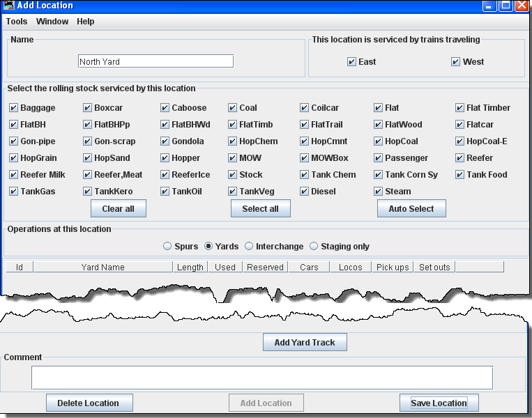Open the Tools menu
This screenshot has width=532, height=418.
click(17, 22)
